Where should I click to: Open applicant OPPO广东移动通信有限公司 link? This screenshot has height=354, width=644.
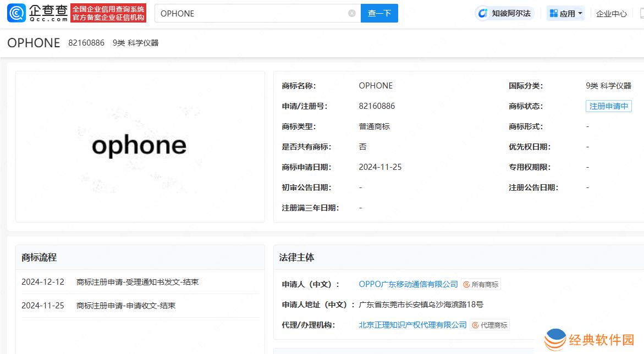[x=408, y=284]
